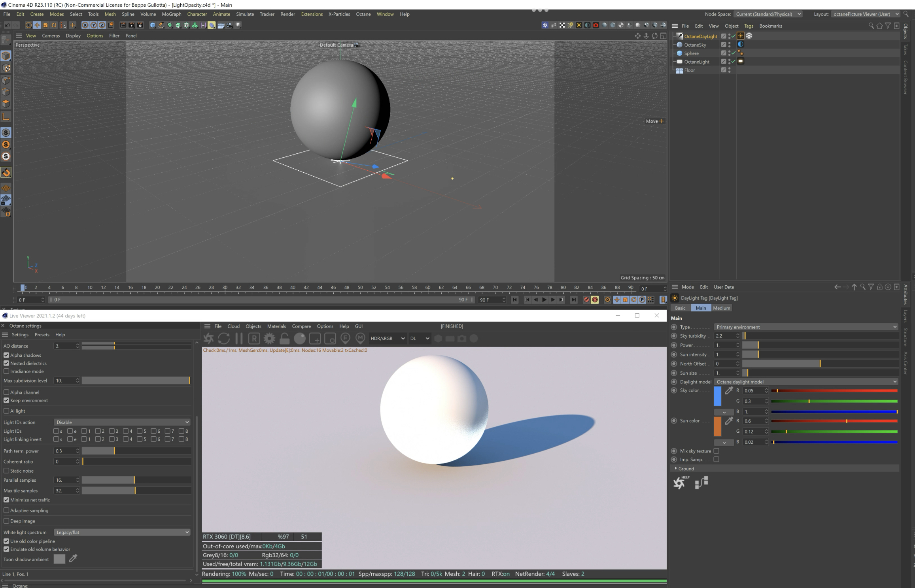Click the Sun color orange swatch
915x588 pixels.
pyautogui.click(x=717, y=426)
